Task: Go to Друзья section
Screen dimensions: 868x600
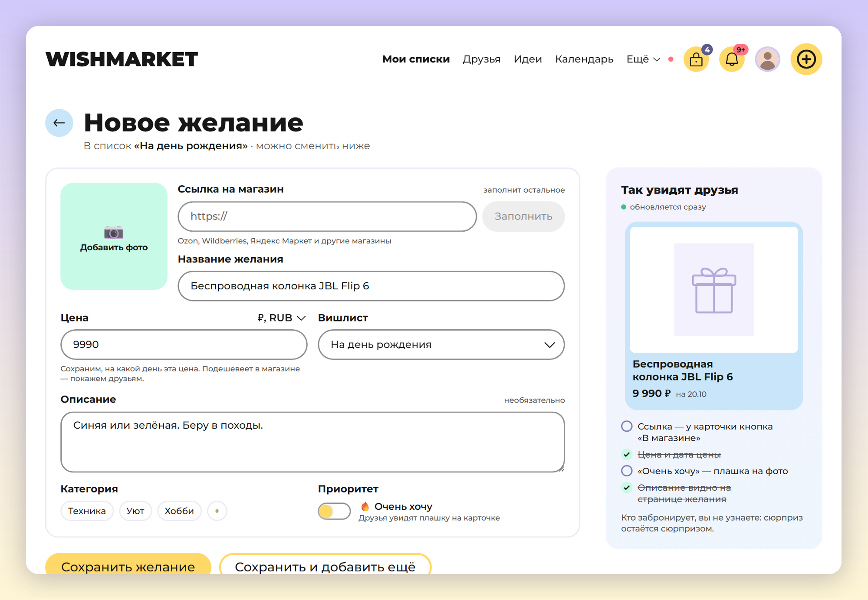Action: click(x=481, y=59)
